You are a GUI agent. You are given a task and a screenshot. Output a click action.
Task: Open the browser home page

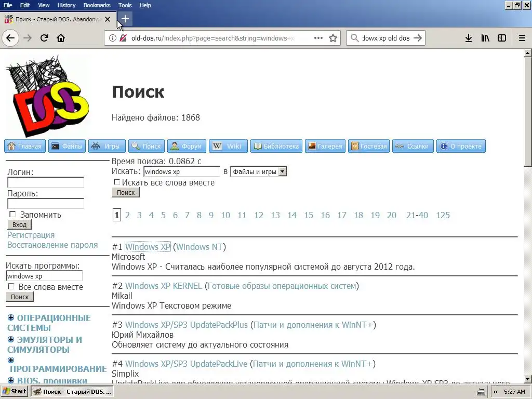click(61, 38)
